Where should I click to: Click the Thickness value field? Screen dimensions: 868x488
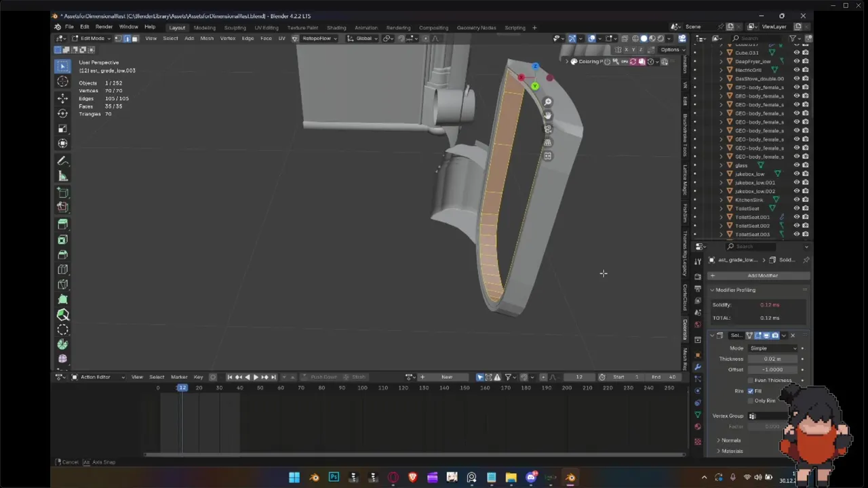point(772,359)
